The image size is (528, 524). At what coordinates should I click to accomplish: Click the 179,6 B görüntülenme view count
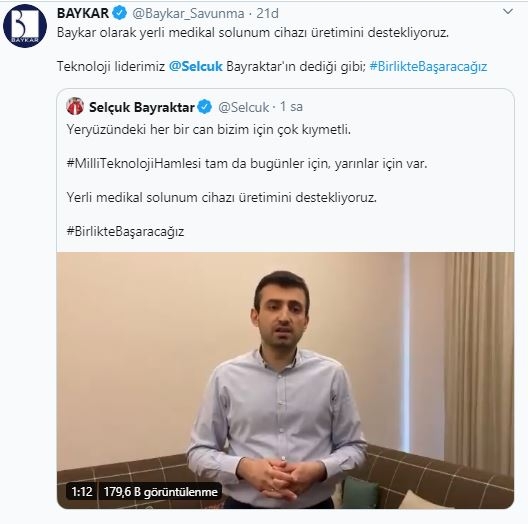point(160,492)
